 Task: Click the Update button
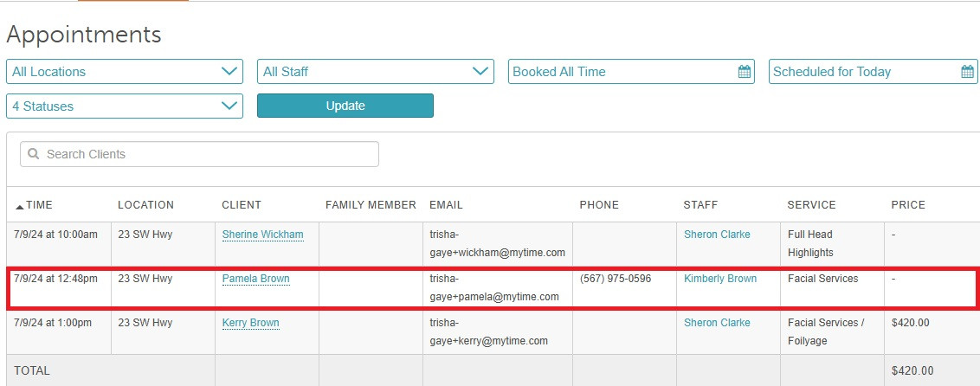click(345, 106)
